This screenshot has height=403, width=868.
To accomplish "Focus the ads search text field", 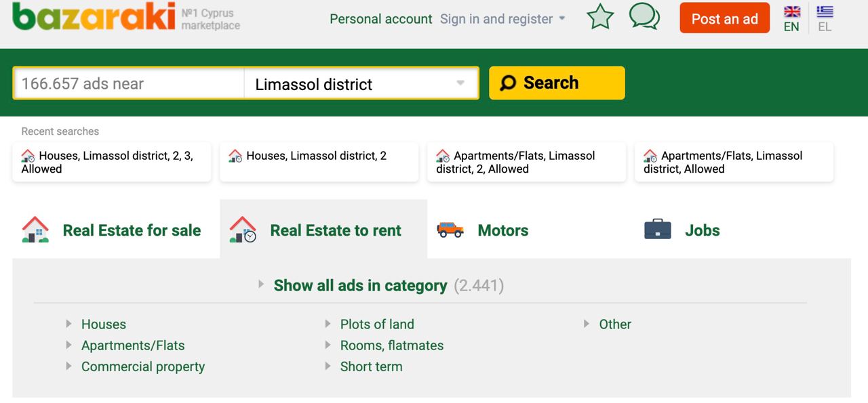I will [x=129, y=84].
